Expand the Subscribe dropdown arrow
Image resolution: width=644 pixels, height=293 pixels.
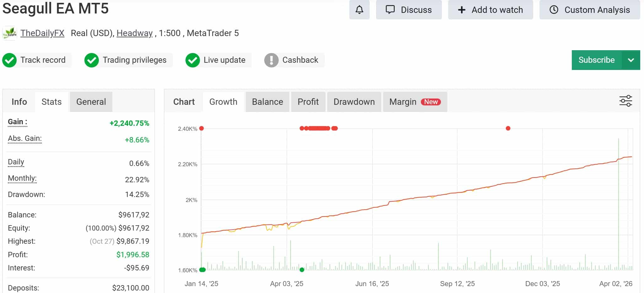pos(631,60)
